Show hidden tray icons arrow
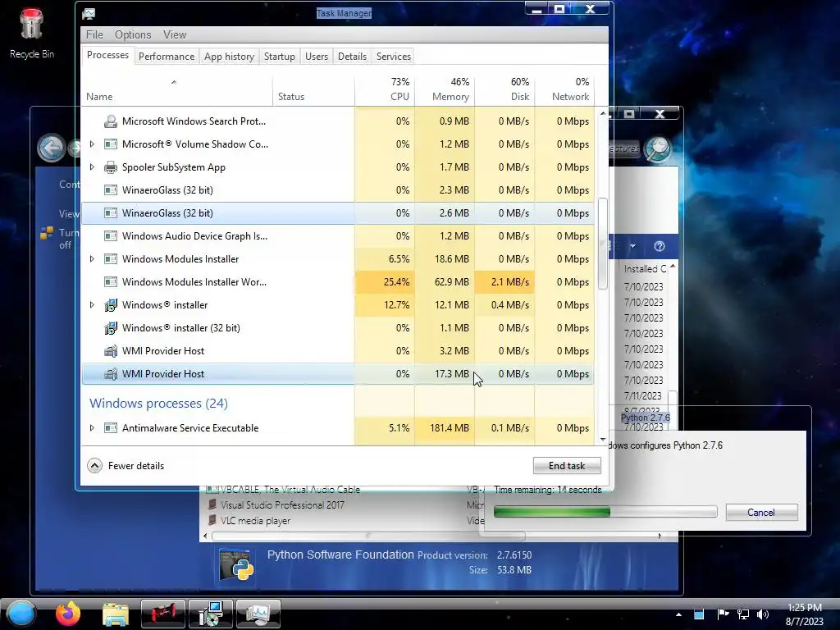Screen dimensions: 840x630 (678, 614)
